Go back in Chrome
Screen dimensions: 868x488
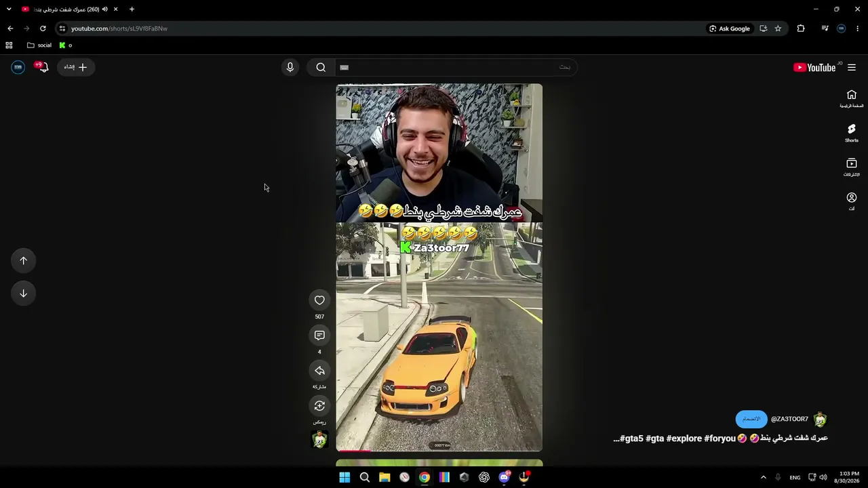tap(10, 28)
